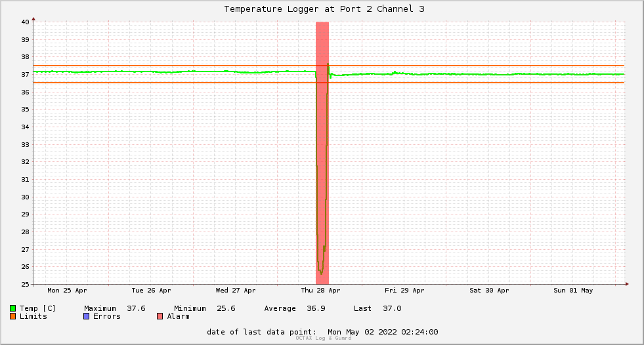
Task: Click the 'Maximum' statistic label
Action: (x=100, y=308)
